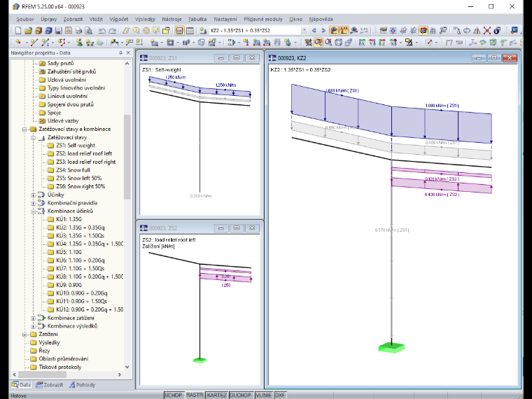Click the view in X direction icon

[362, 43]
